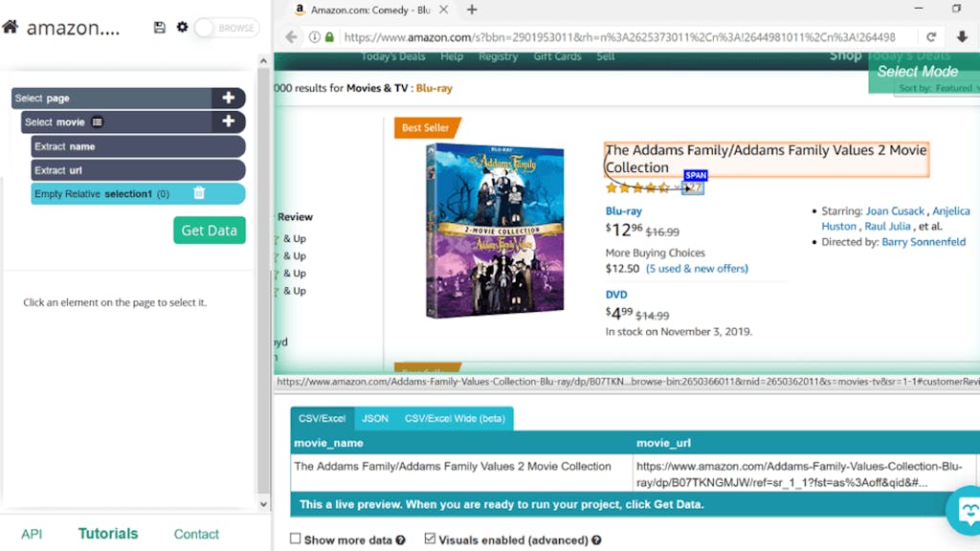The width and height of the screenshot is (980, 551).
Task: Save project with floppy disk icon
Action: point(160,27)
